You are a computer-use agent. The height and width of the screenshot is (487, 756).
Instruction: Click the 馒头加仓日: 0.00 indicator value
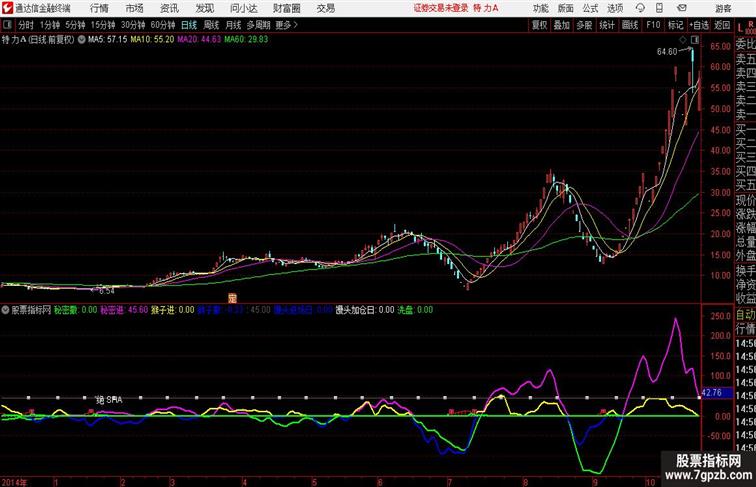click(365, 310)
